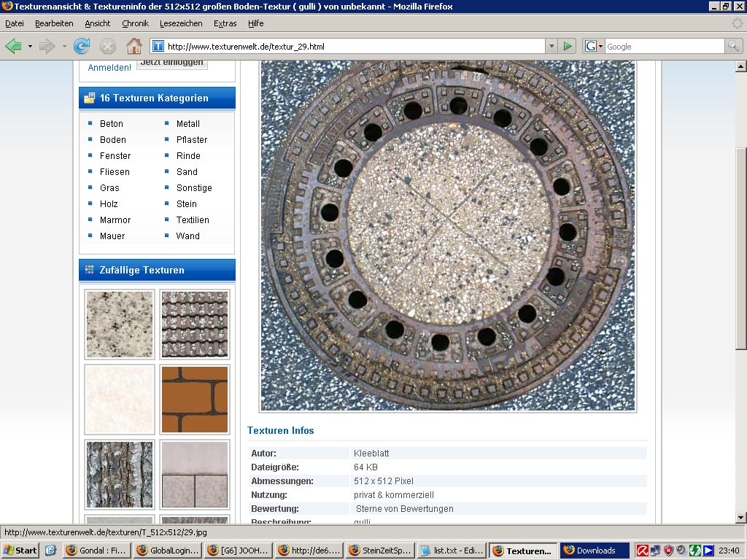The image size is (747, 560).
Task: Open the Lesezeichen menu
Action: click(x=181, y=23)
